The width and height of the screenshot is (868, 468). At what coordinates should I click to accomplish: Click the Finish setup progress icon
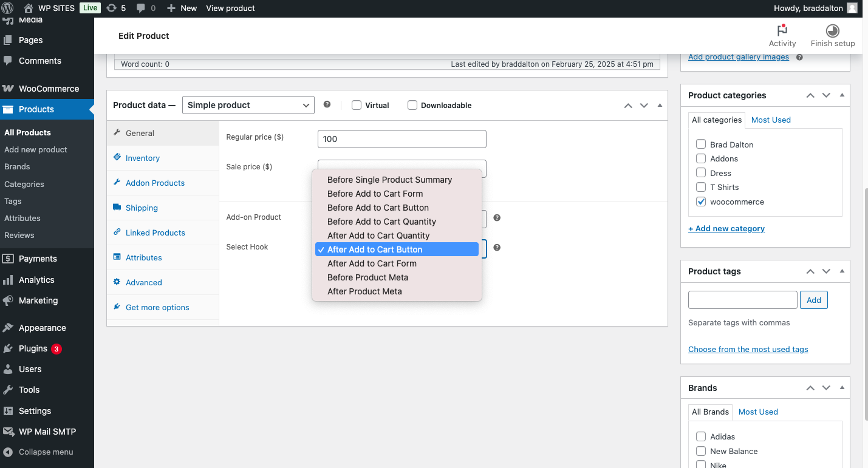coord(832,31)
